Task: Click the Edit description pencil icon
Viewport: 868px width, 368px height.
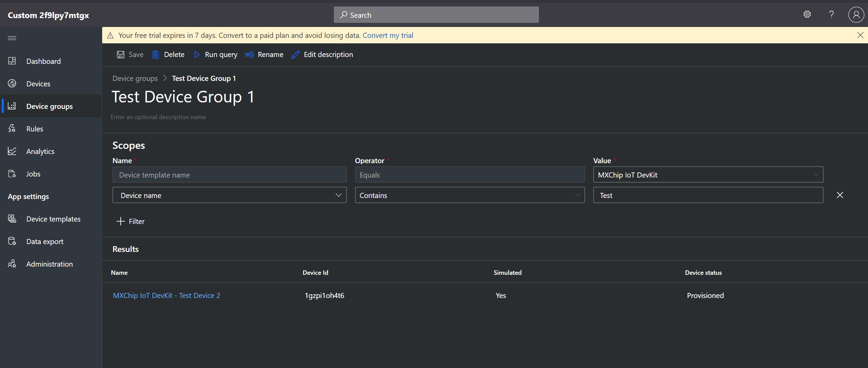Action: pos(296,55)
